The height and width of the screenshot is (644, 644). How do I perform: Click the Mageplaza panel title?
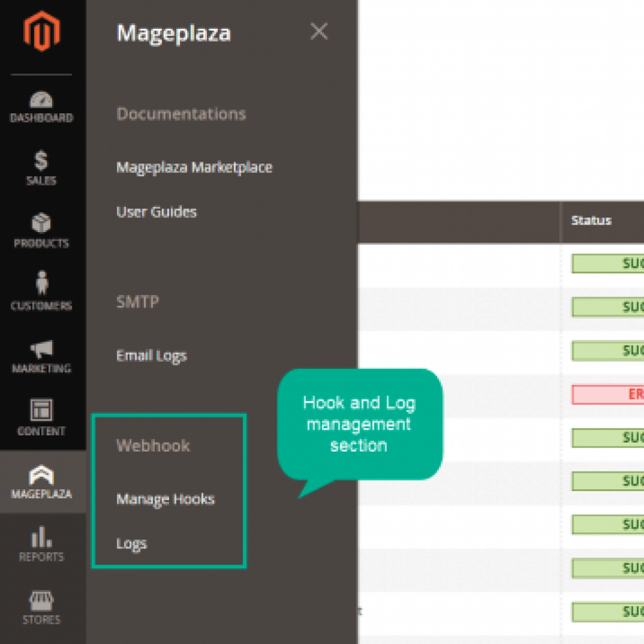click(174, 33)
